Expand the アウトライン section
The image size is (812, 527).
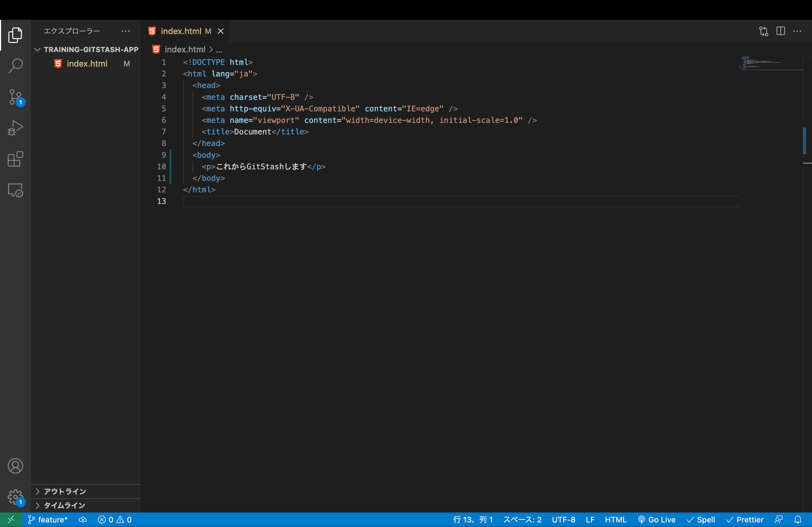(x=64, y=492)
